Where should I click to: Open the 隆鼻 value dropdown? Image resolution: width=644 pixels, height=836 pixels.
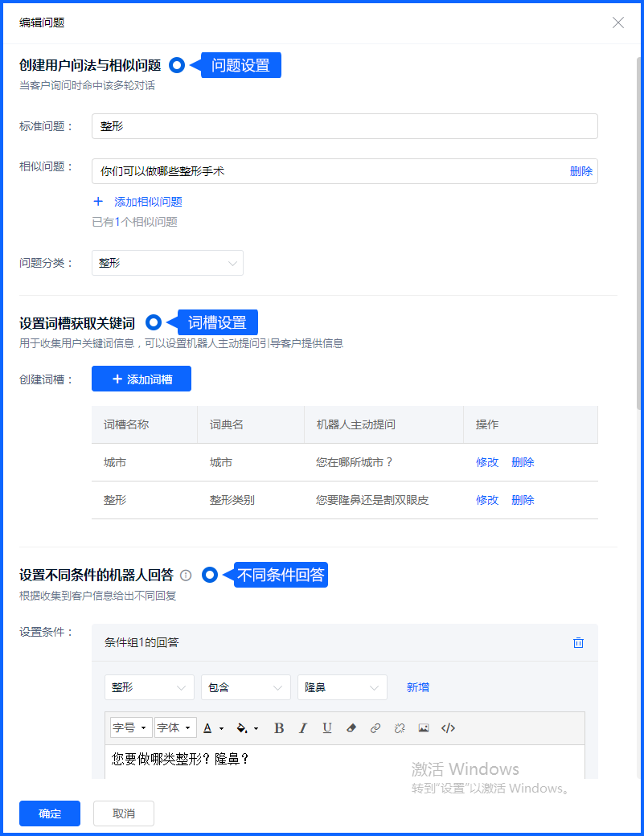tap(343, 687)
